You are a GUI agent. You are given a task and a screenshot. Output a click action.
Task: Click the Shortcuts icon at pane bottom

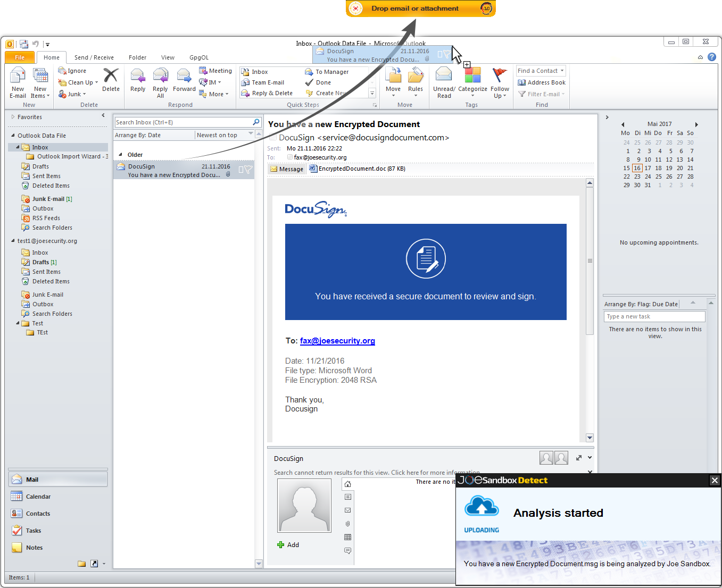(94, 564)
